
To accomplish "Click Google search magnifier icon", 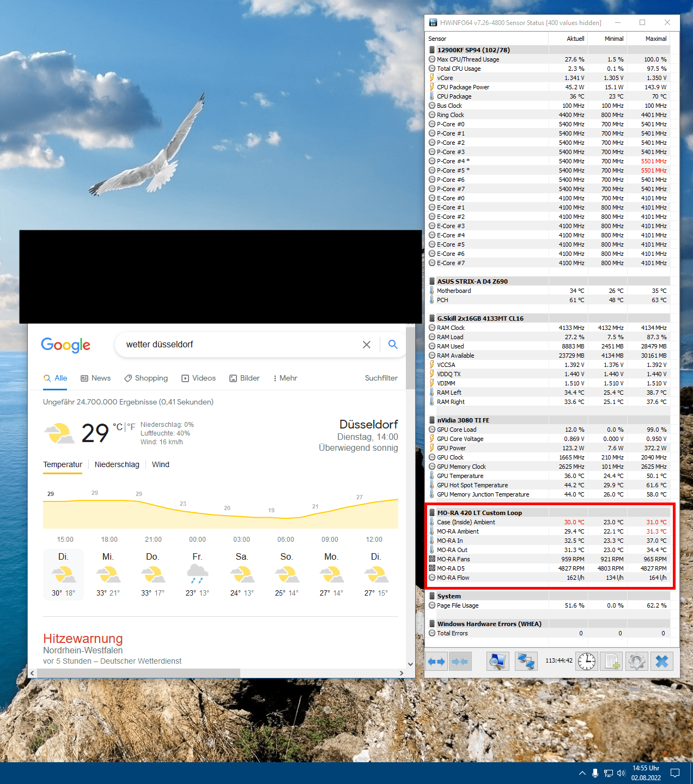I will [393, 345].
